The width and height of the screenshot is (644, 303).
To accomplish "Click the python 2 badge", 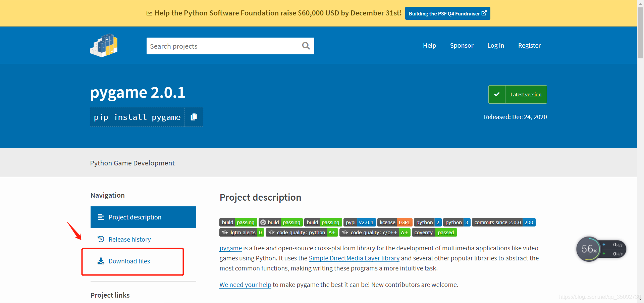I will [x=428, y=222].
